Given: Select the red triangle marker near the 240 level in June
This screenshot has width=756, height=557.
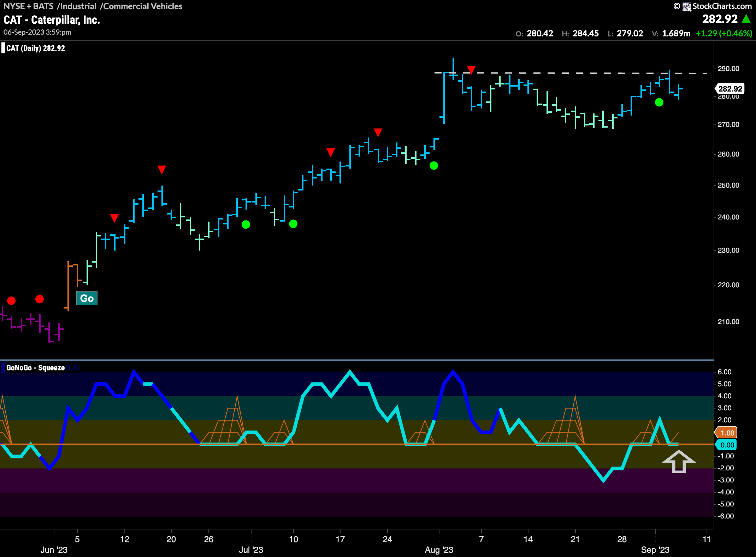Looking at the screenshot, I should 114,218.
